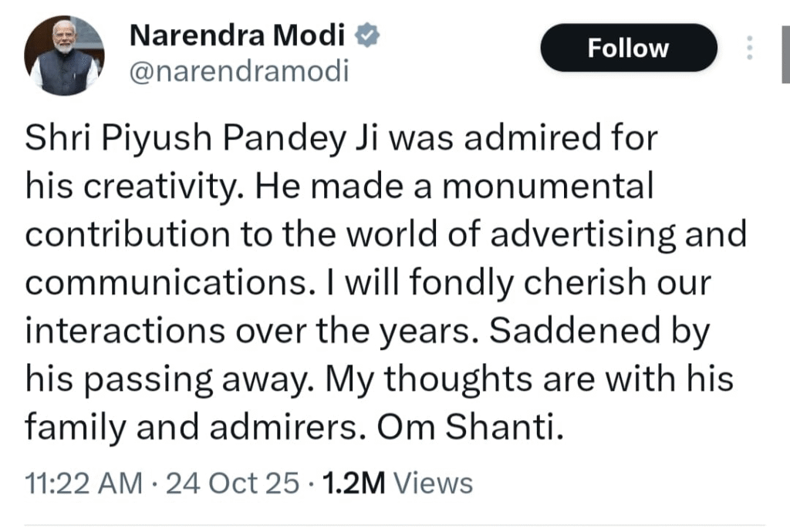Click the 11:22 AM timestamp
790x532 pixels.
[84, 483]
